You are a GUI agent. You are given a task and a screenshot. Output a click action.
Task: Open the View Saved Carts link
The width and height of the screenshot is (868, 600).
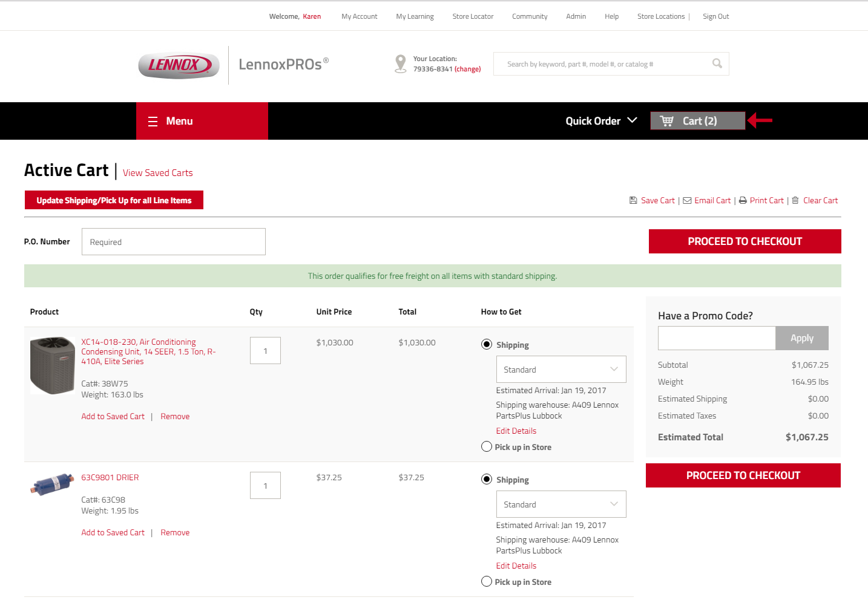158,173
